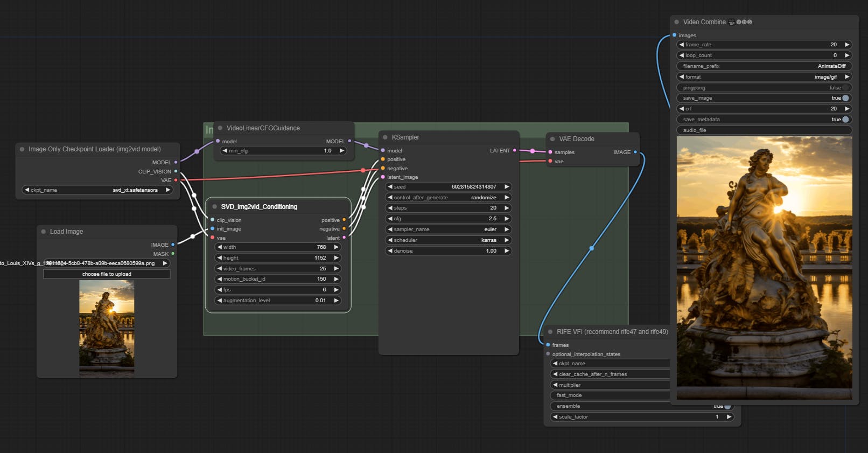Open the sampler_name dropdown set to euler

(448, 229)
